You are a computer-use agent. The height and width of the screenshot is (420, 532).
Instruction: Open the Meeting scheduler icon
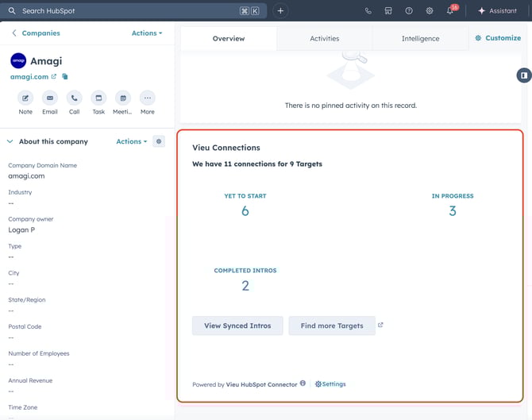click(x=123, y=98)
